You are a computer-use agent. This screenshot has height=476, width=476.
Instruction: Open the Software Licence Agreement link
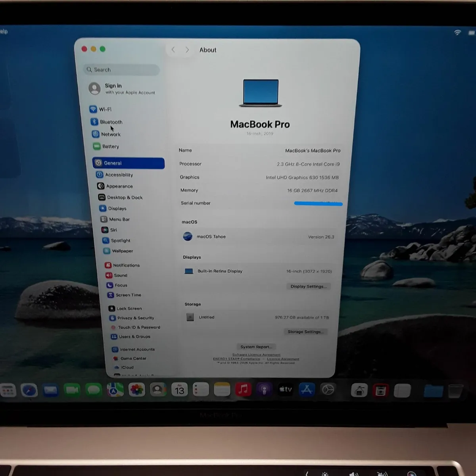tap(256, 355)
